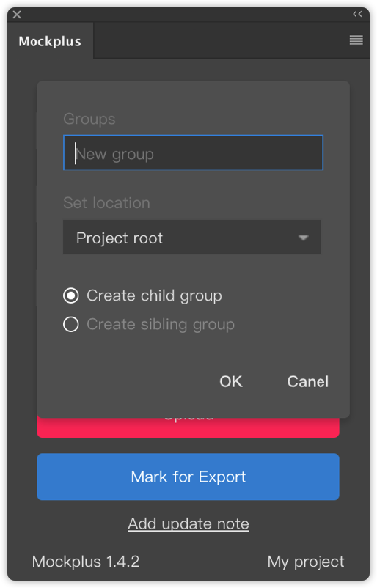Switch to the Mockplus tab
The image size is (377, 588).
(x=50, y=41)
